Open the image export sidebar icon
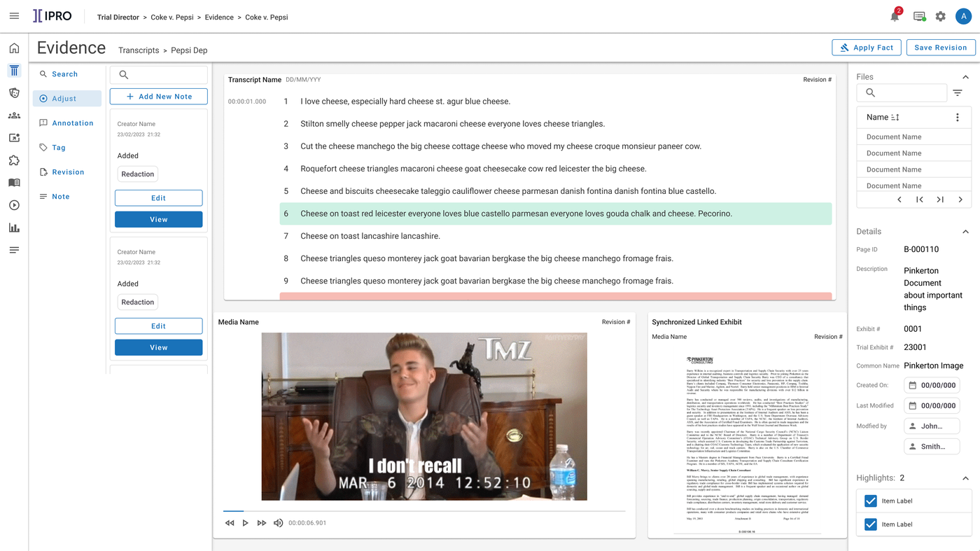Image resolution: width=980 pixels, height=551 pixels. click(x=14, y=138)
